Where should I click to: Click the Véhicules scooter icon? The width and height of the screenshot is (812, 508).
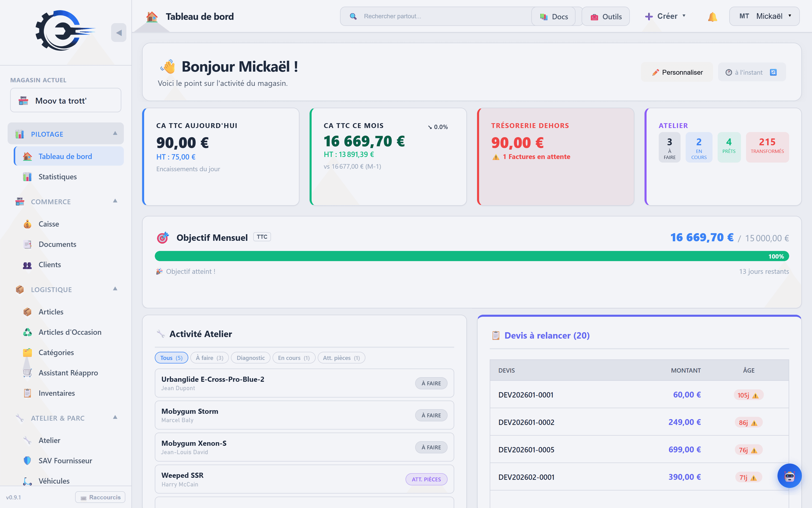[x=27, y=481]
